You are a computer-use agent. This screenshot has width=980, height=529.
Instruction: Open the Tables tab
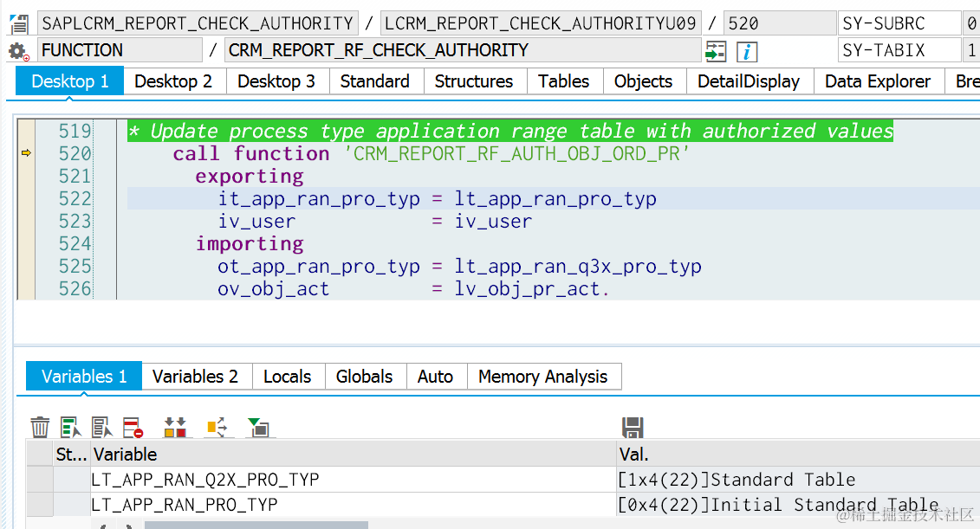(x=564, y=81)
